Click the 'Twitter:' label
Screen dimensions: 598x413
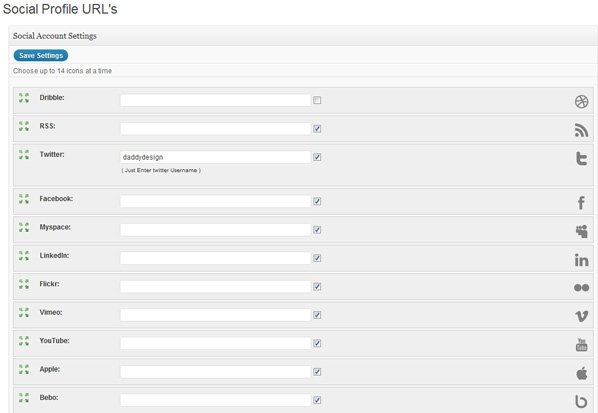pyautogui.click(x=52, y=154)
